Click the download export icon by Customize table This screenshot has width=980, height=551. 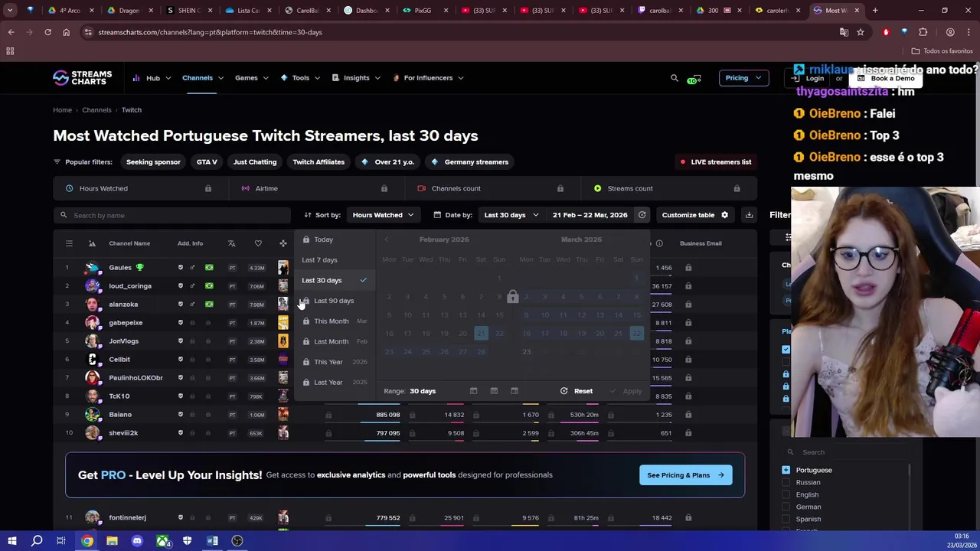(749, 215)
